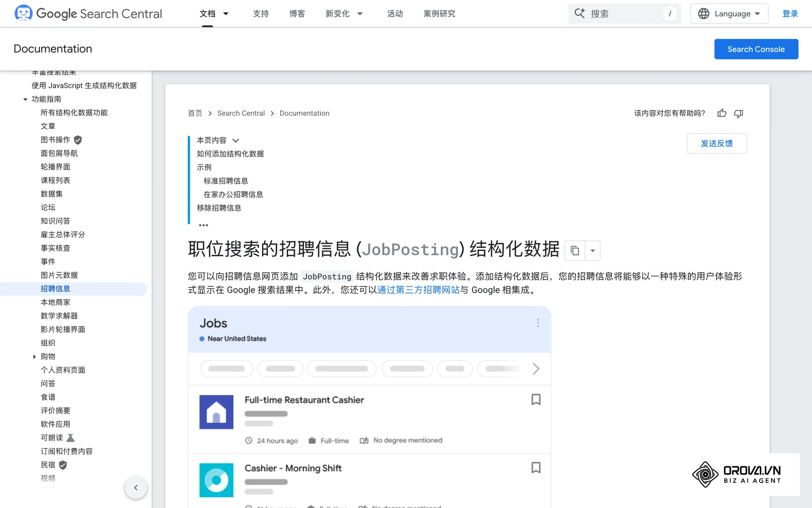Image resolution: width=812 pixels, height=508 pixels.
Task: Click the 发送反馈 button
Action: [x=717, y=143]
